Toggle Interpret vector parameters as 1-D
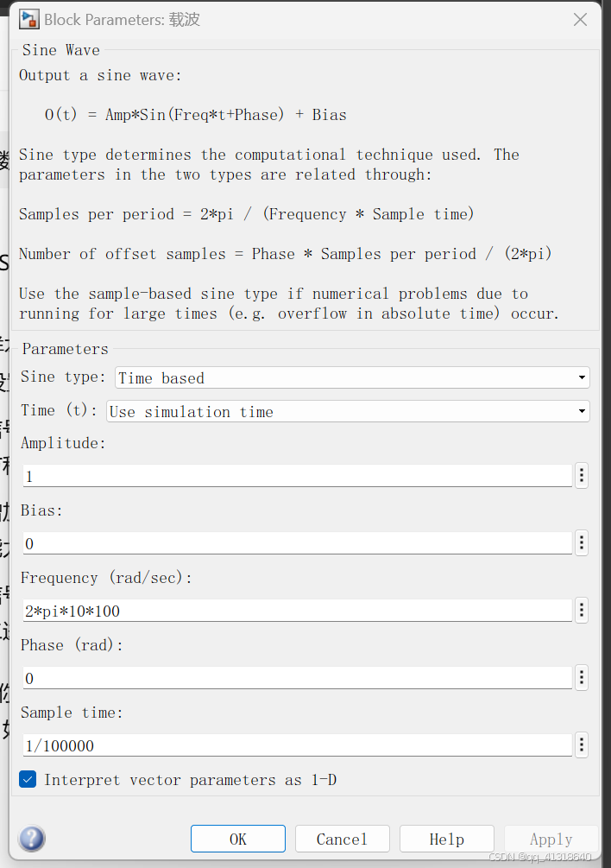This screenshot has width=611, height=868. pos(27,779)
